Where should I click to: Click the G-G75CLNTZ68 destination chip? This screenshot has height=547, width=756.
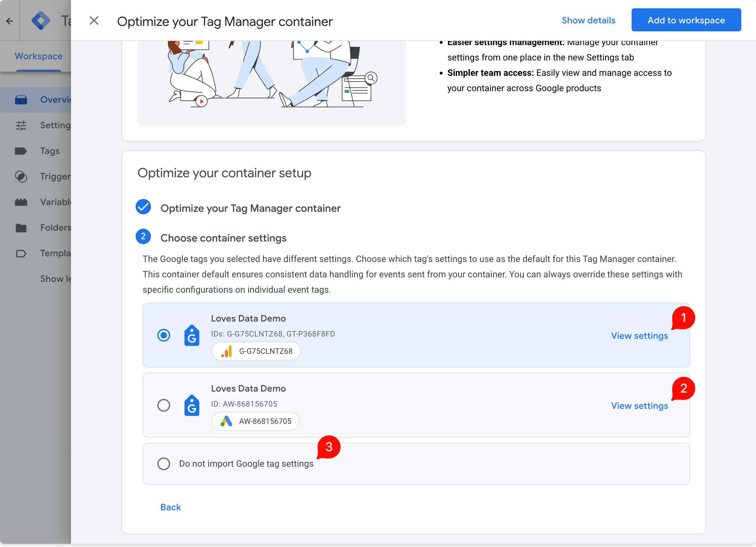point(256,351)
